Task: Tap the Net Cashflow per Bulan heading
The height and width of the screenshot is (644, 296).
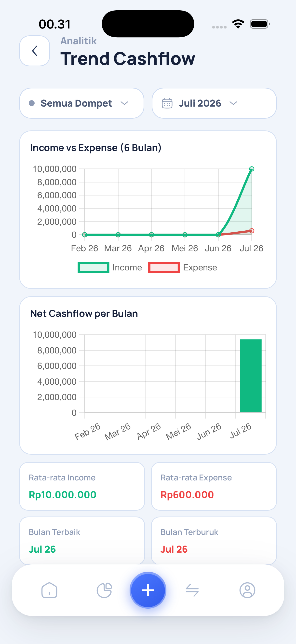Action: (84, 313)
